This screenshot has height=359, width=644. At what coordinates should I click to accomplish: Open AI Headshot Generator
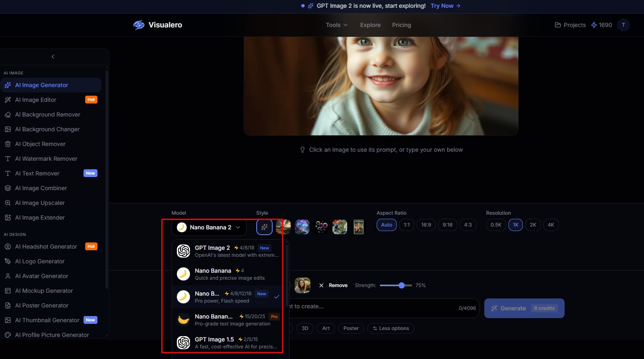click(x=51, y=247)
